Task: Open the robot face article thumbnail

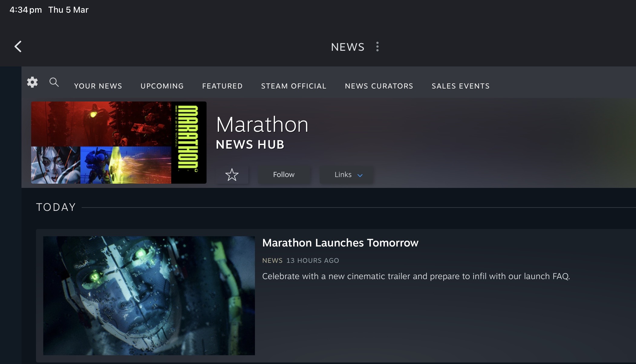Action: click(149, 295)
